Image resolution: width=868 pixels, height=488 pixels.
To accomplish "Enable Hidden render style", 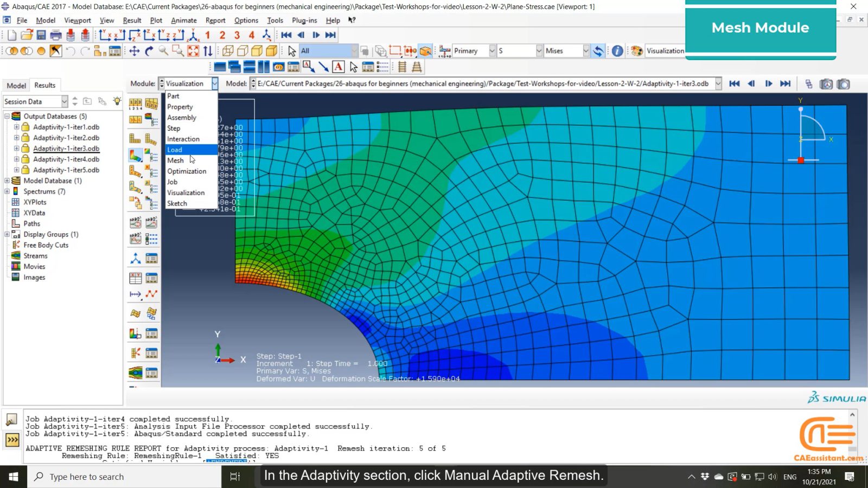I will 242,51.
